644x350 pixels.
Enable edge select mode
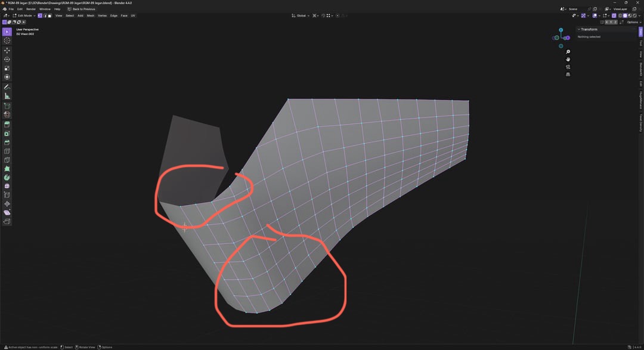pos(45,16)
